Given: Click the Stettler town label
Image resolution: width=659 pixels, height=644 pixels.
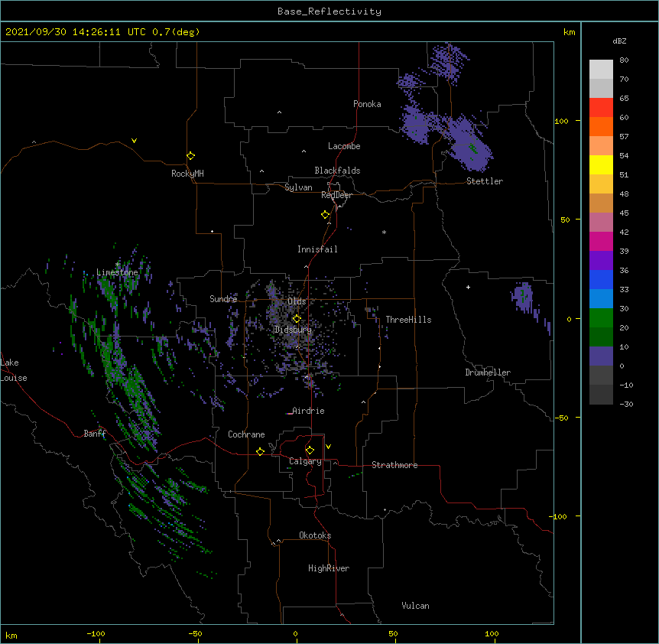Looking at the screenshot, I should [485, 181].
